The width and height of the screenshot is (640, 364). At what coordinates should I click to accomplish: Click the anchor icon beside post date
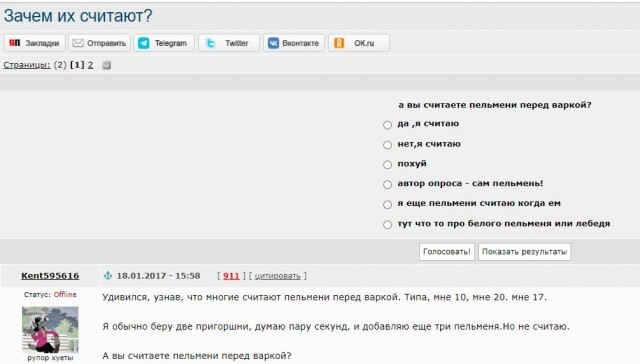(108, 275)
